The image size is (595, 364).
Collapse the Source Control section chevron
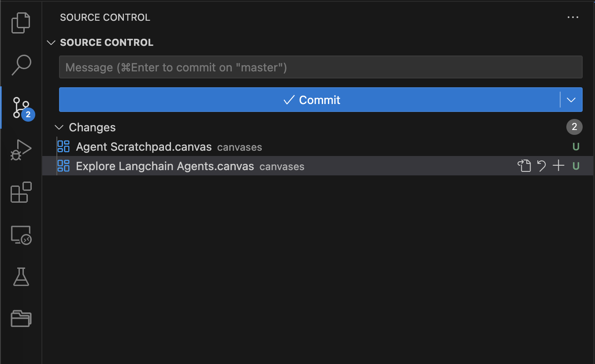tap(52, 43)
